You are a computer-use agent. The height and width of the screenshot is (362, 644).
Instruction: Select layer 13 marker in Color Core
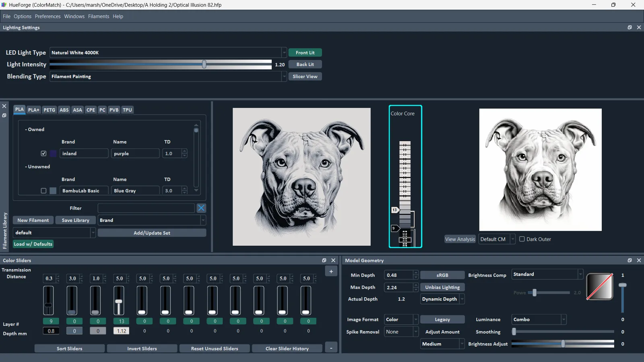(x=395, y=210)
